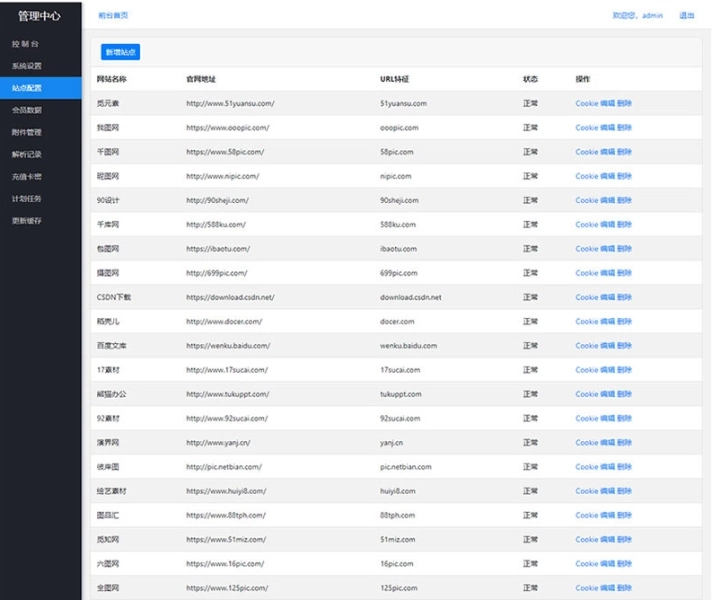
Task: Edit the huiyi8.com site row
Action: (608, 491)
